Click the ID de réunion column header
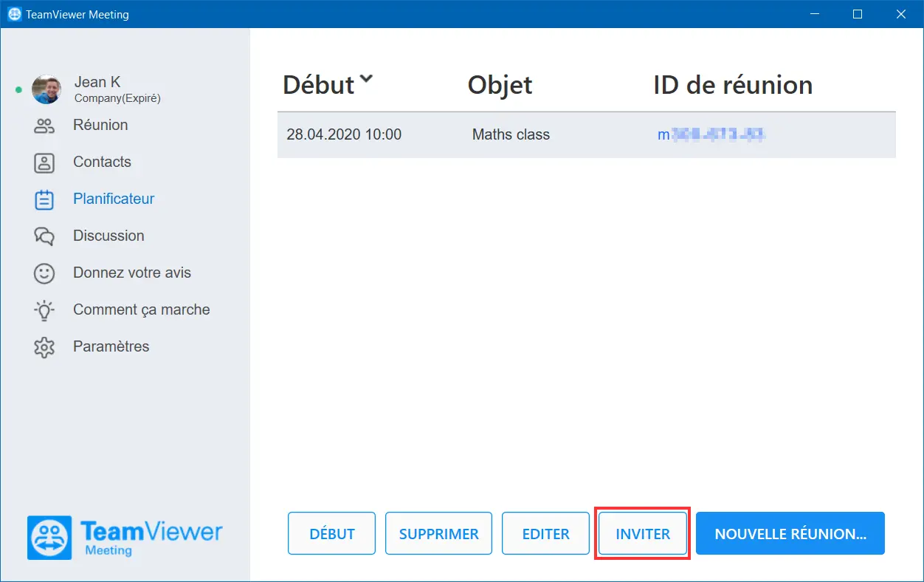The width and height of the screenshot is (924, 582). click(733, 85)
